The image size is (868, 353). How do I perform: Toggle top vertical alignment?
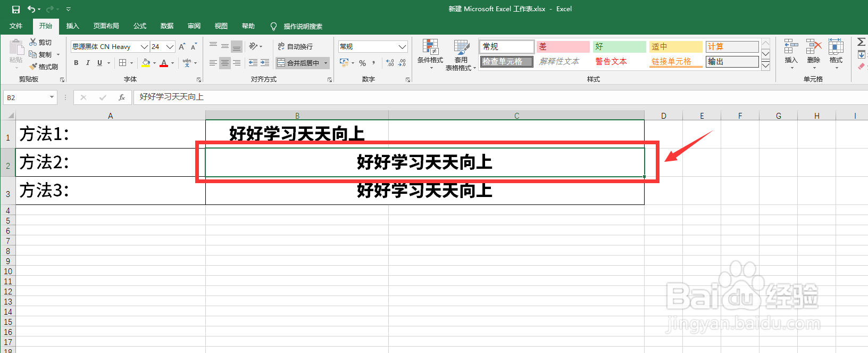(x=213, y=46)
